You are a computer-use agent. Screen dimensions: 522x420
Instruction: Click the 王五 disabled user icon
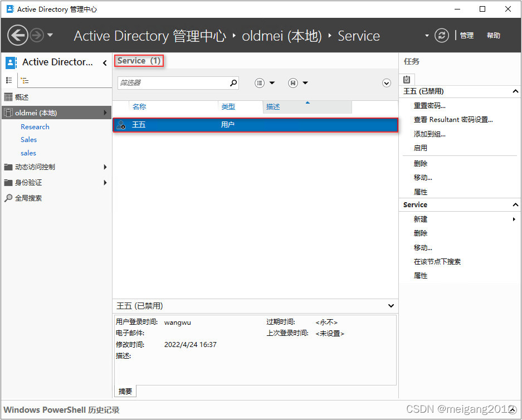click(x=122, y=125)
